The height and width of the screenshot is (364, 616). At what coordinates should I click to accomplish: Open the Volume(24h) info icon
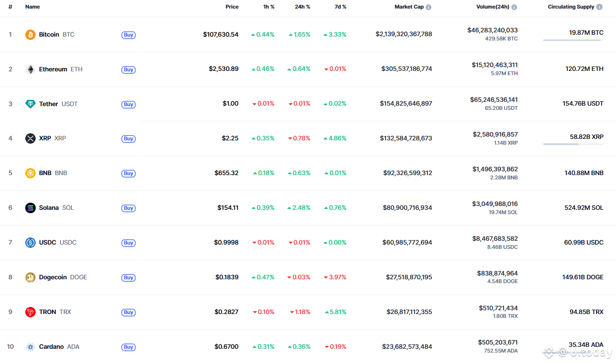click(514, 7)
